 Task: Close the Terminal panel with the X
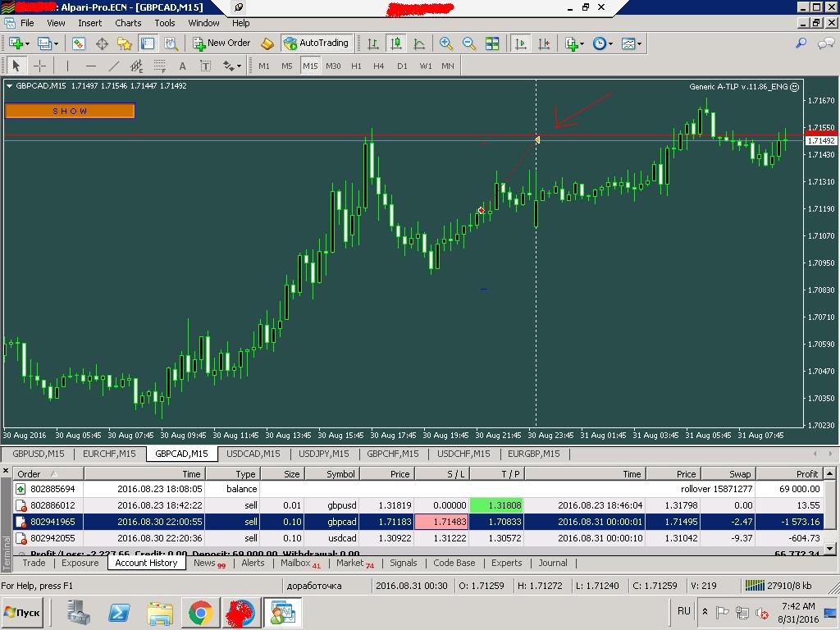pyautogui.click(x=6, y=471)
